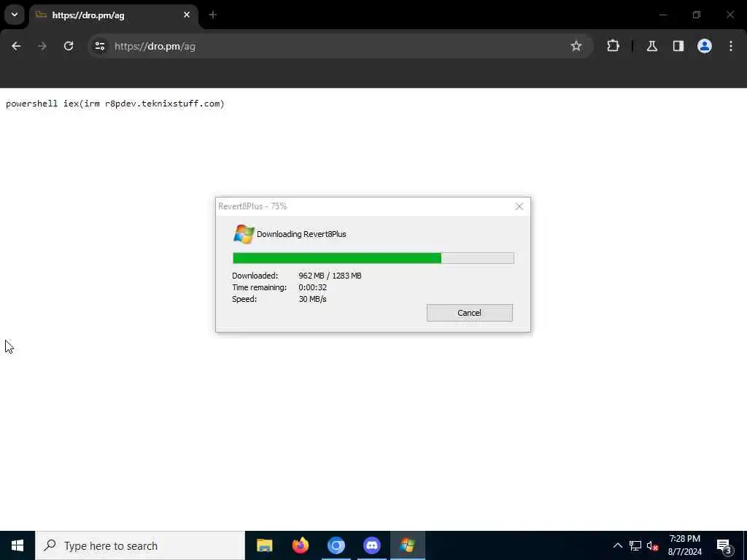Screen dimensions: 747x560
Task: Open Chrome Labs flask icon
Action: 652,46
